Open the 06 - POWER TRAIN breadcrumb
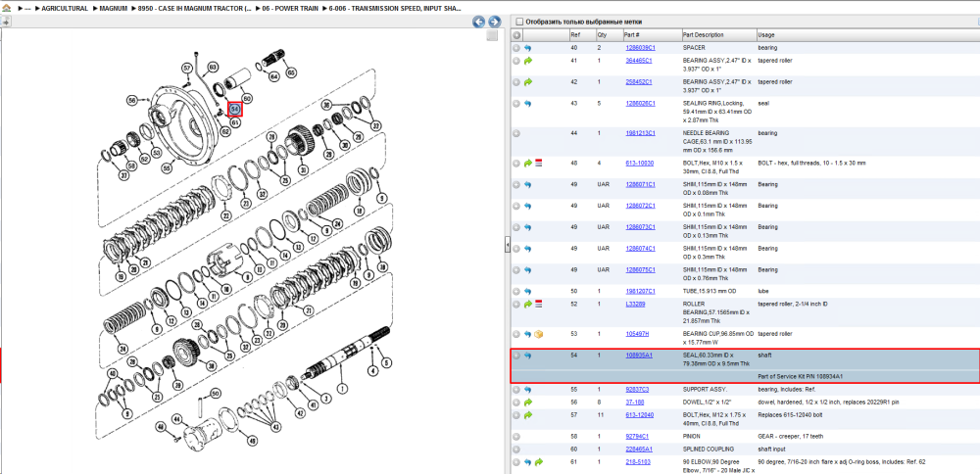The height and width of the screenshot is (474, 980). coord(289,9)
